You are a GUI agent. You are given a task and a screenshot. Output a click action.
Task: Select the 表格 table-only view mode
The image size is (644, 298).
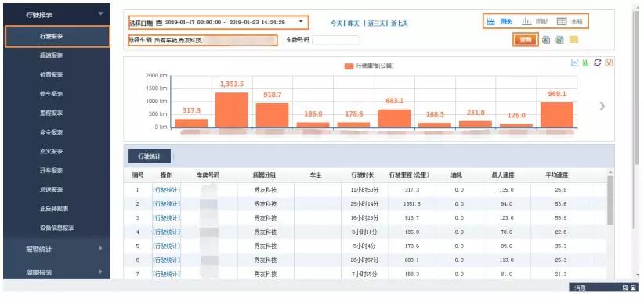pos(570,21)
